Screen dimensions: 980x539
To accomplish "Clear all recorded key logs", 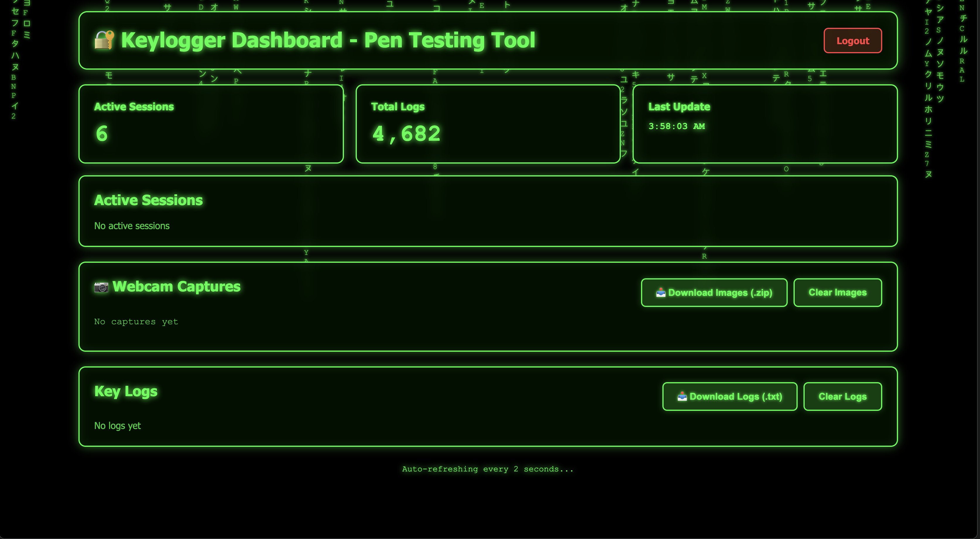I will (843, 396).
